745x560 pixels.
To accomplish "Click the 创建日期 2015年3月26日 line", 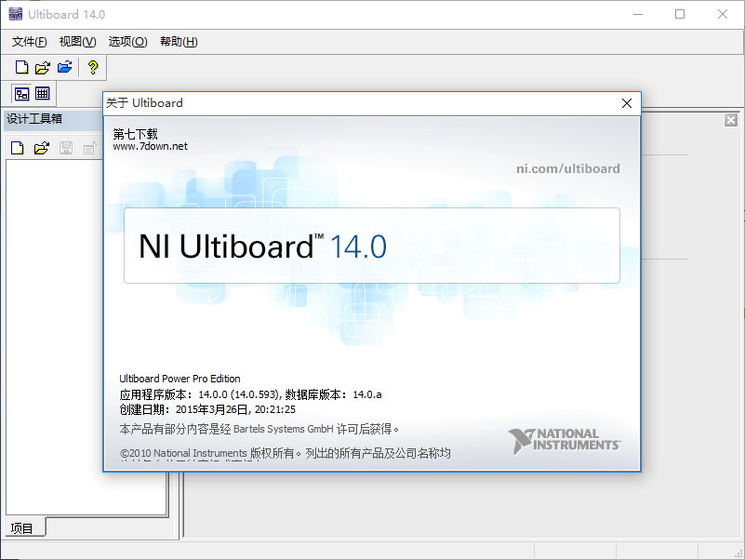I will pos(207,410).
